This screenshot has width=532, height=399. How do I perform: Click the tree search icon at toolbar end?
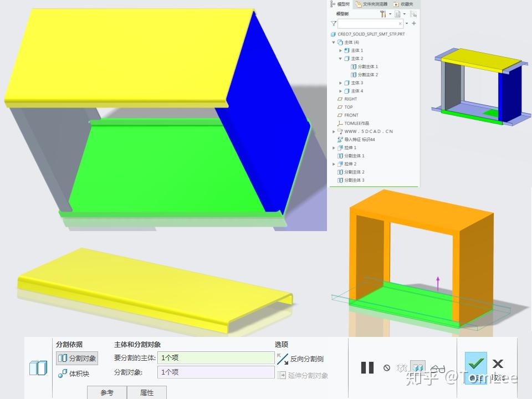pyautogui.click(x=413, y=14)
